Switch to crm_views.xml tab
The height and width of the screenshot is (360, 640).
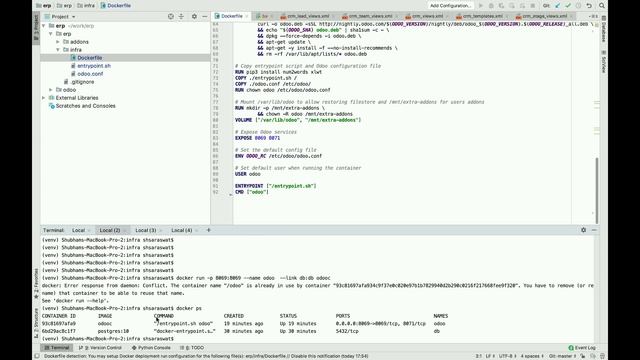click(427, 16)
